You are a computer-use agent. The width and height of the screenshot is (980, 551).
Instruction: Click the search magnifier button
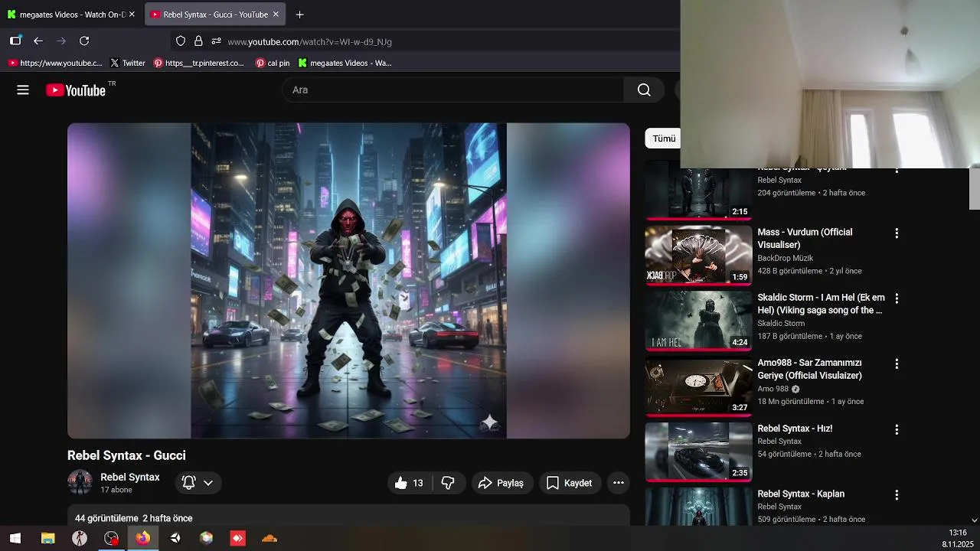[x=644, y=90]
